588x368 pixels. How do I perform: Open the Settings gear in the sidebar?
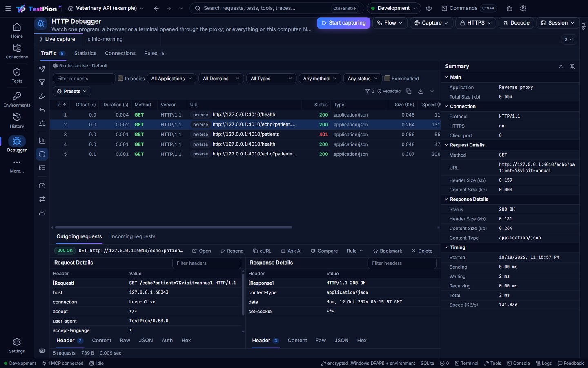coord(17,346)
